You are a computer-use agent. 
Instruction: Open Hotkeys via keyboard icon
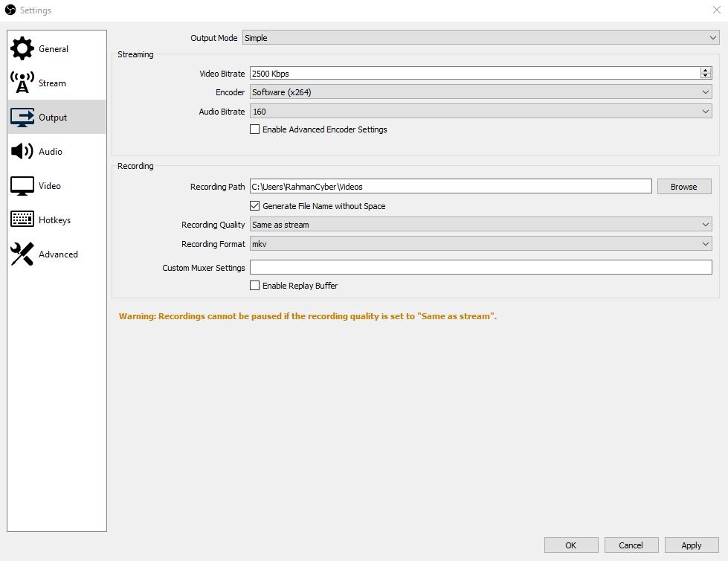[x=22, y=219]
